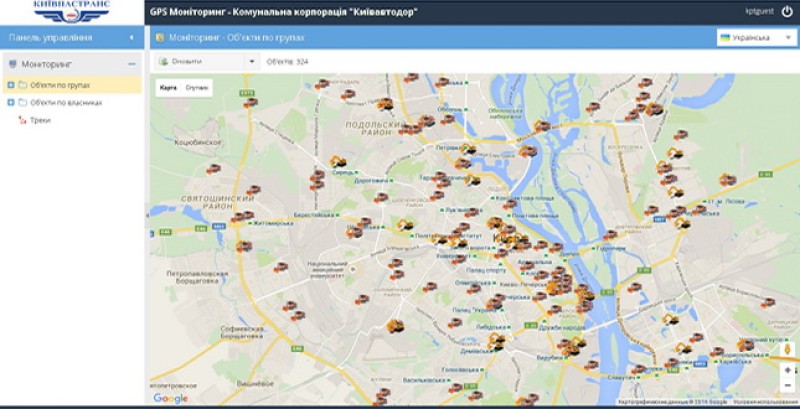
Task: Click the Київпастранс logo
Action: (71, 12)
